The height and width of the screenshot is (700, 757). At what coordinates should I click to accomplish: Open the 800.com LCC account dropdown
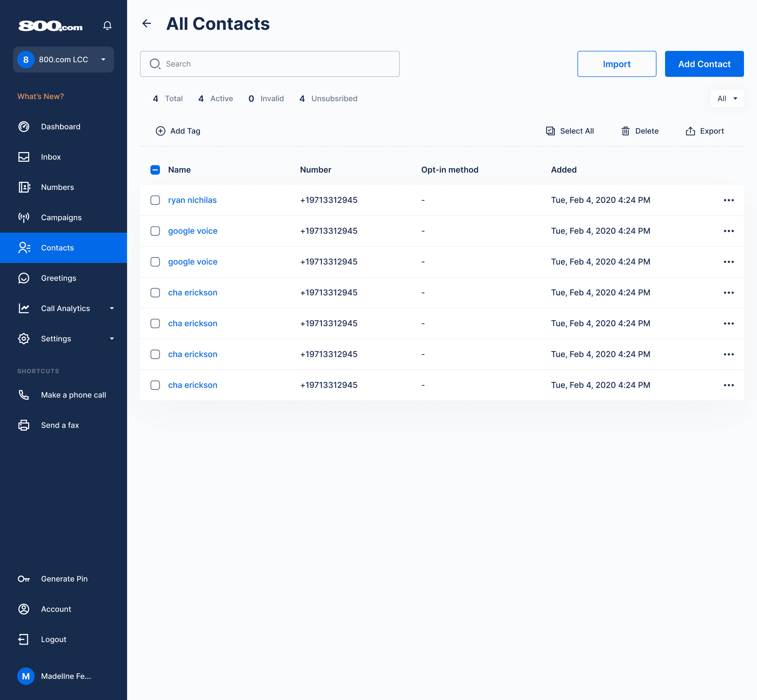pos(64,59)
